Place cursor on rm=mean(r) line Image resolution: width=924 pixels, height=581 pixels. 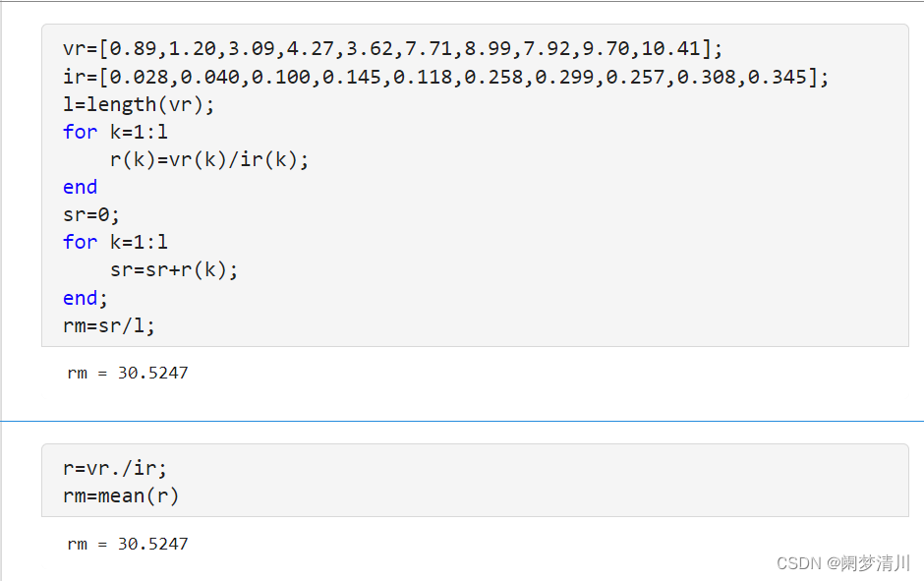[121, 496]
